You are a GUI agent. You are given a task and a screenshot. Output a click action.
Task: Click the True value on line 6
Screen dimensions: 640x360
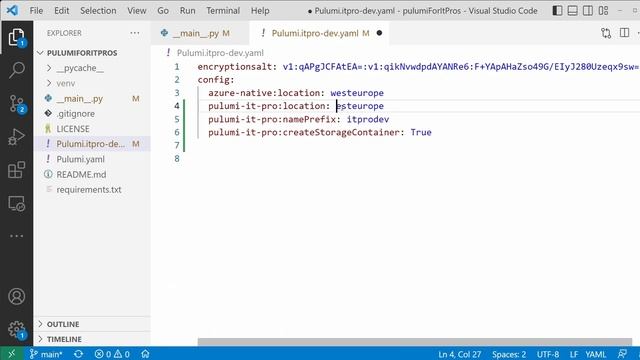tap(421, 132)
